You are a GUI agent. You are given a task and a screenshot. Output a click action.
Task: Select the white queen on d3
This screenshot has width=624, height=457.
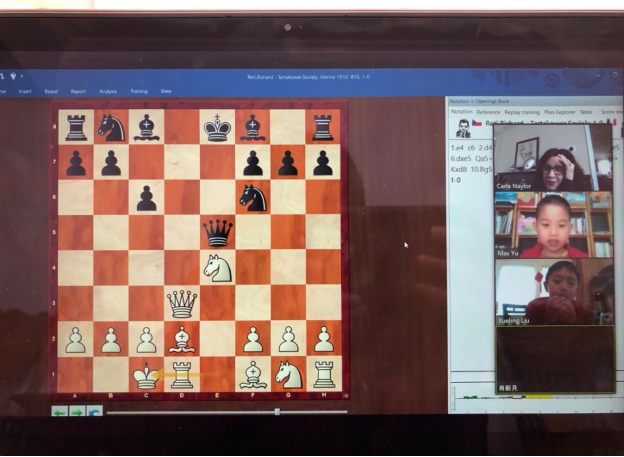point(182,303)
